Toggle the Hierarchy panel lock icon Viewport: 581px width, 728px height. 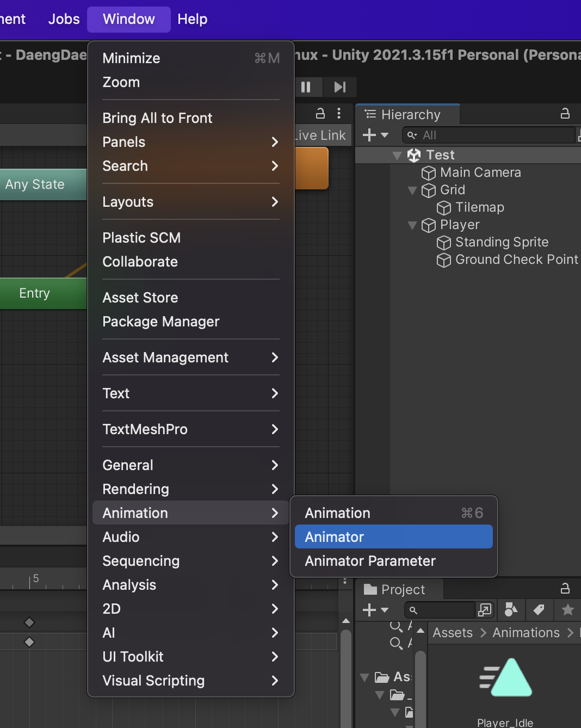[x=565, y=114]
